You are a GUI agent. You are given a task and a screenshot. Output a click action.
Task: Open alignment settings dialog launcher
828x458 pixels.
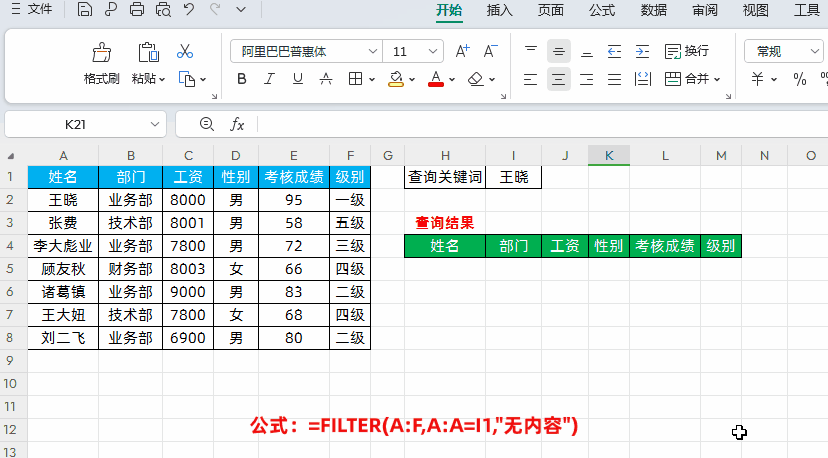[728, 96]
